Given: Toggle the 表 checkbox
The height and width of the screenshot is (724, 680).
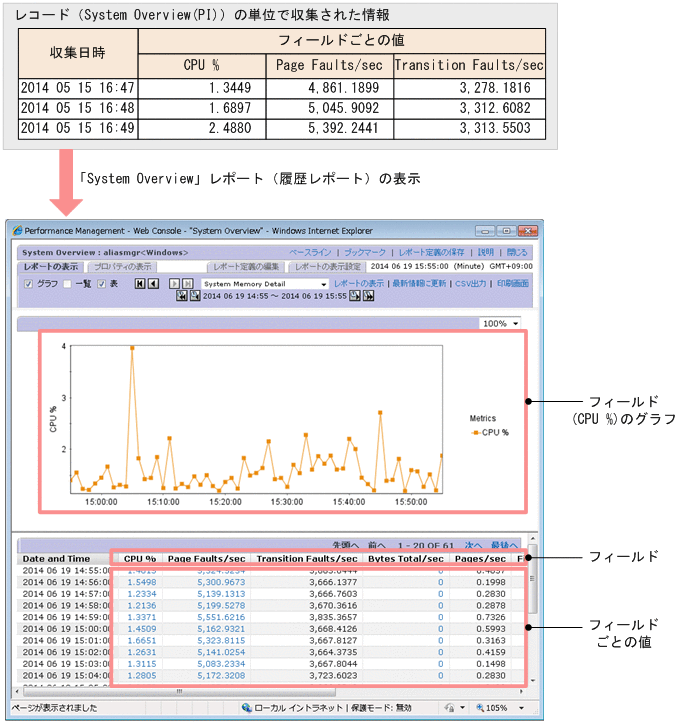Looking at the screenshot, I should 102,284.
